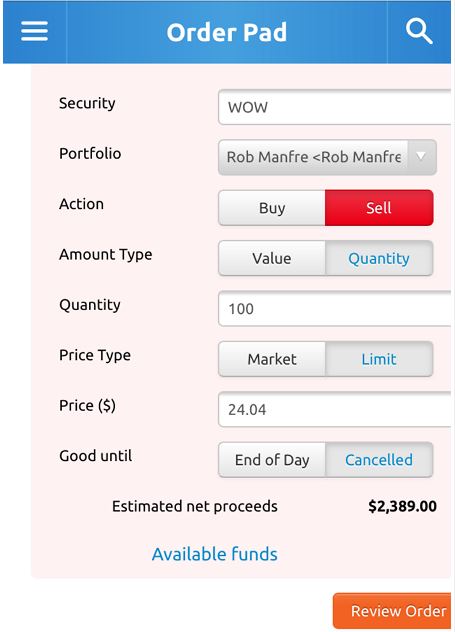Expand the Portfolio dropdown arrow
455x632 pixels.
[421, 157]
